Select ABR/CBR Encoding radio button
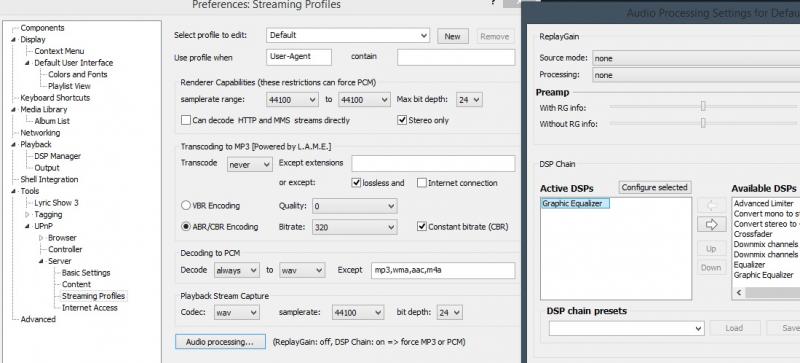Viewport: 800px width, 363px height. coord(186,227)
